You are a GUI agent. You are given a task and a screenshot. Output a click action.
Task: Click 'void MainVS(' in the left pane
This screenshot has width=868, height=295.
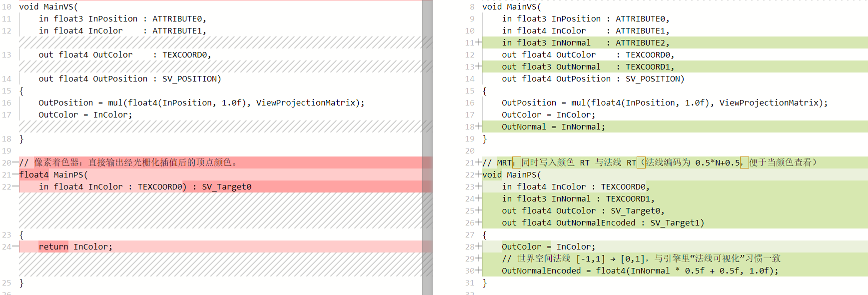tap(48, 6)
